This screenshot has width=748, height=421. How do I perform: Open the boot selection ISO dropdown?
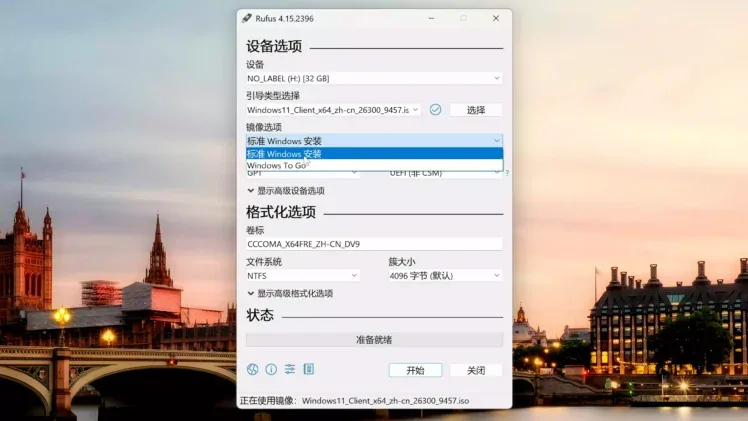(x=333, y=110)
